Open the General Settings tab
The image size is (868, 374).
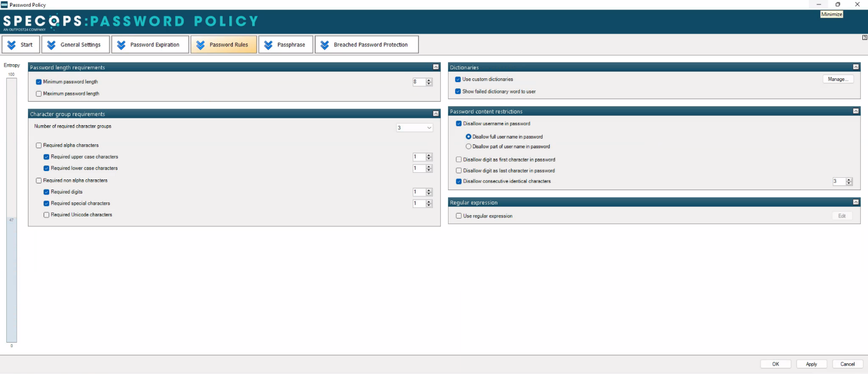(x=76, y=45)
